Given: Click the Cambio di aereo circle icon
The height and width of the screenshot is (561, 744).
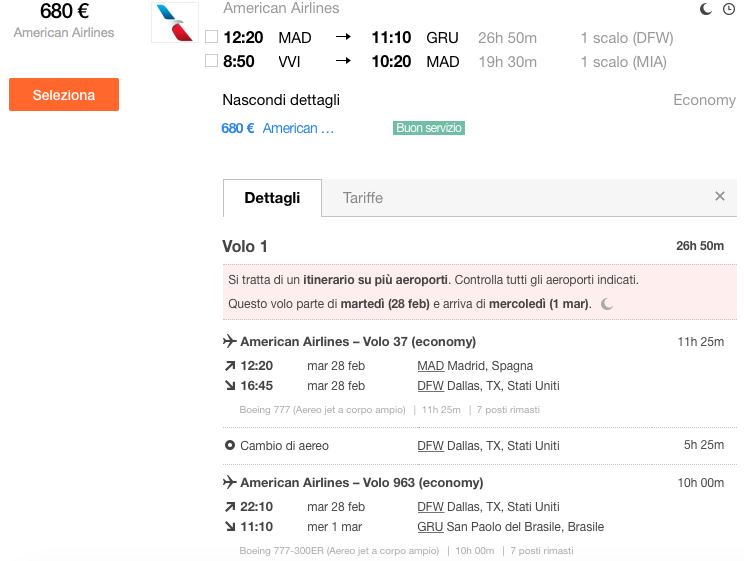Looking at the screenshot, I should point(230,445).
